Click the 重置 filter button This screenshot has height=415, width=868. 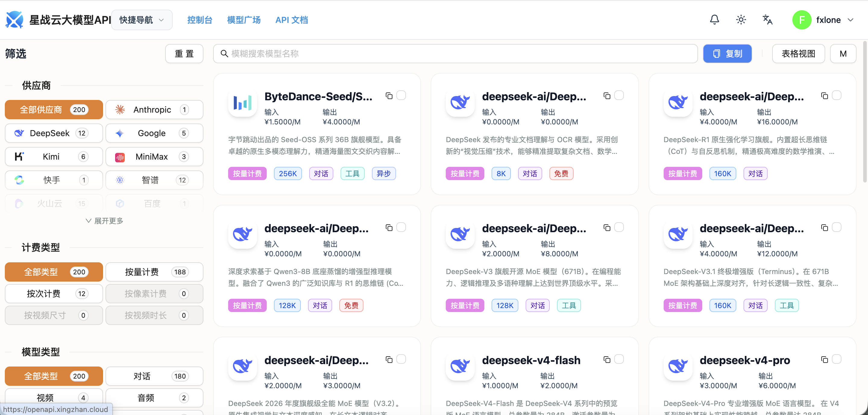184,54
